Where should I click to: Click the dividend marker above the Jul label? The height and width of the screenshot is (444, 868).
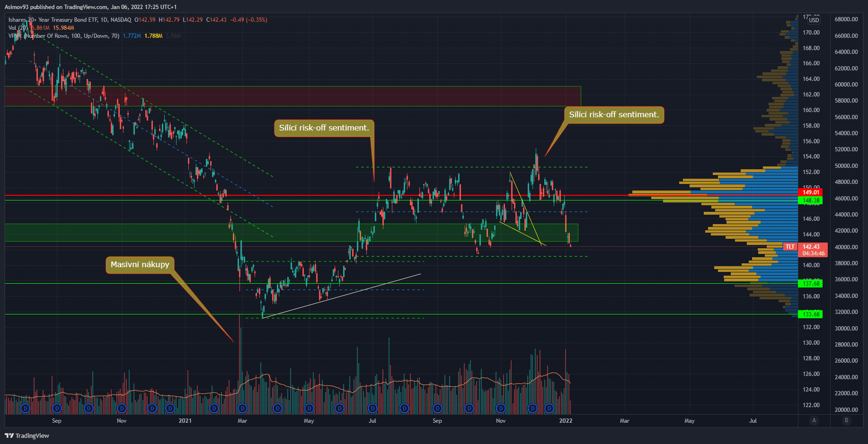372,408
